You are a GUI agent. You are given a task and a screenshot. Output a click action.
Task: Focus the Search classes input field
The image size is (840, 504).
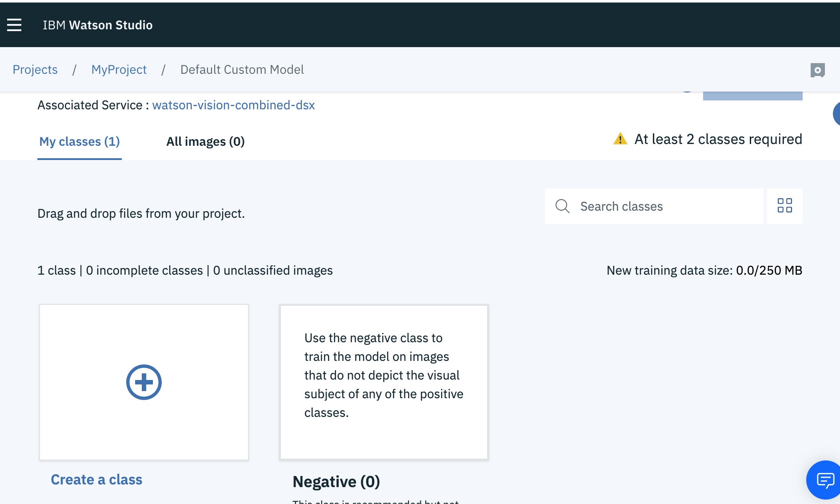point(667,206)
